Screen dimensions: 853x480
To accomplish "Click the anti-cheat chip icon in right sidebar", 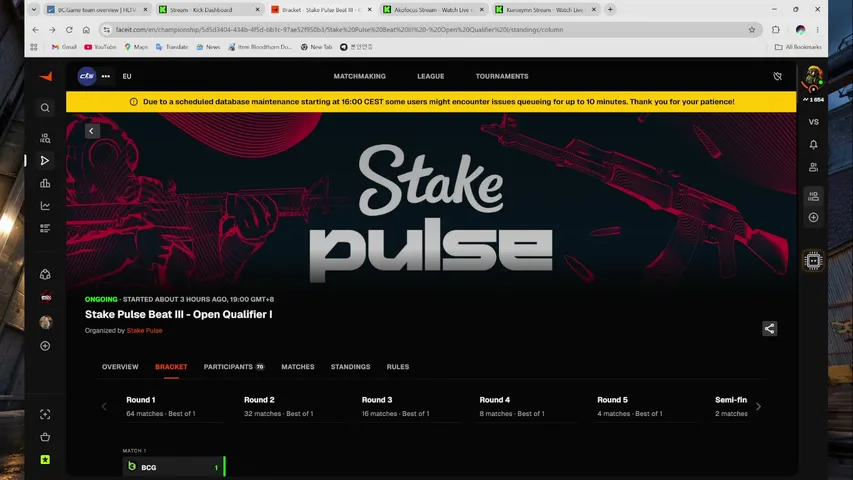I will [x=813, y=261].
